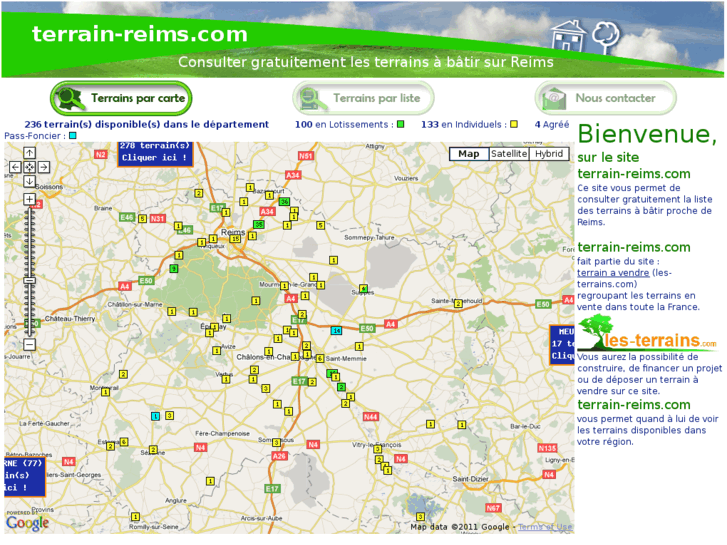The width and height of the screenshot is (727, 545).
Task: Switch to the Hybrid view tab
Action: pyautogui.click(x=549, y=154)
